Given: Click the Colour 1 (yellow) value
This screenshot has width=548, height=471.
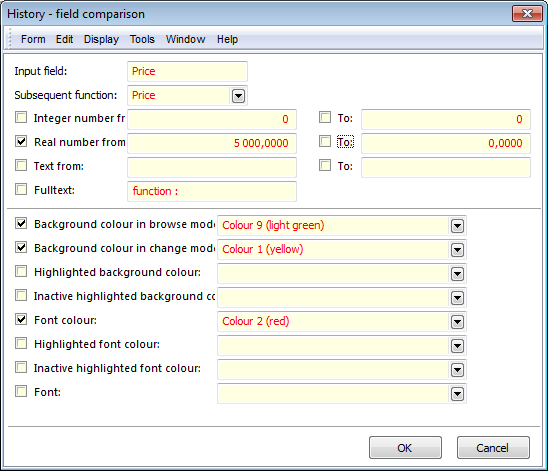Looking at the screenshot, I should (x=263, y=249).
